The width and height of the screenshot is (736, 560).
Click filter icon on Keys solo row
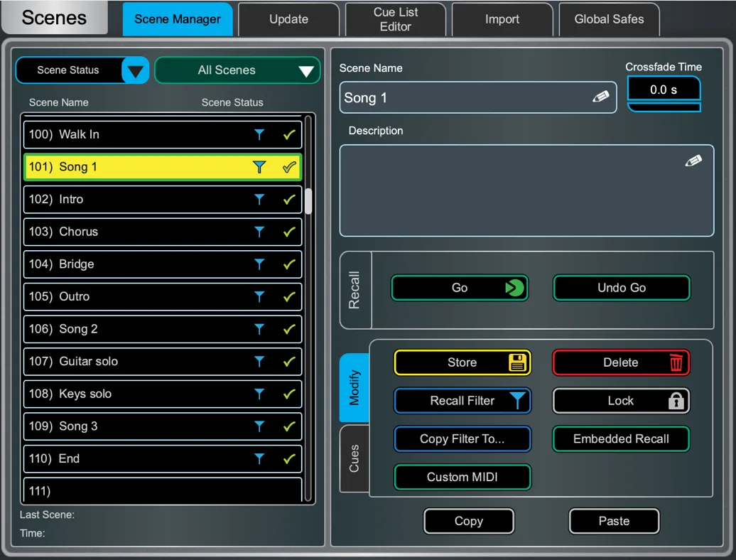coord(259,394)
